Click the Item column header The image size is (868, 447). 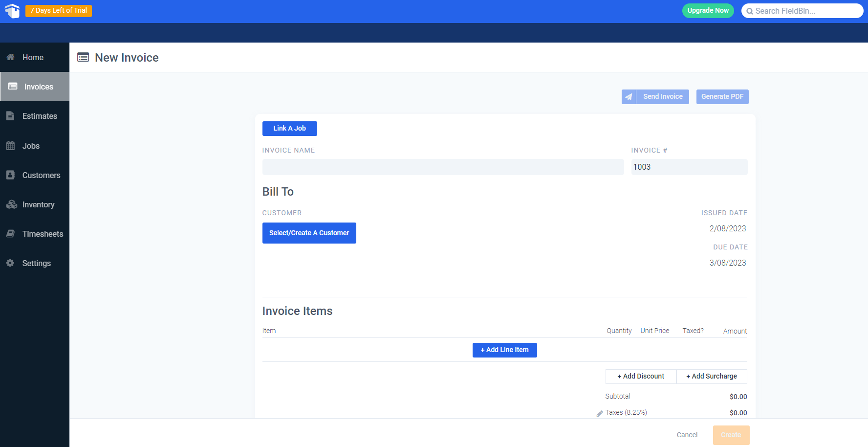click(269, 331)
